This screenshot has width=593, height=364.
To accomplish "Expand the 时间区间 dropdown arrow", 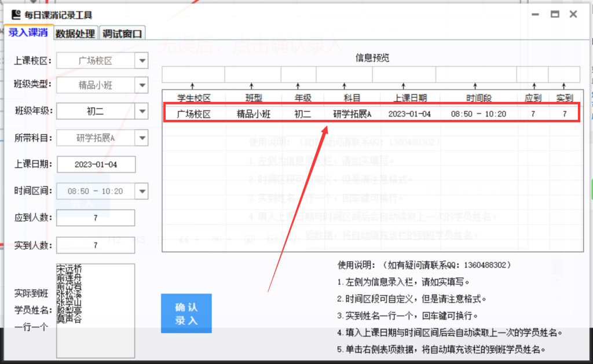I will pos(142,192).
